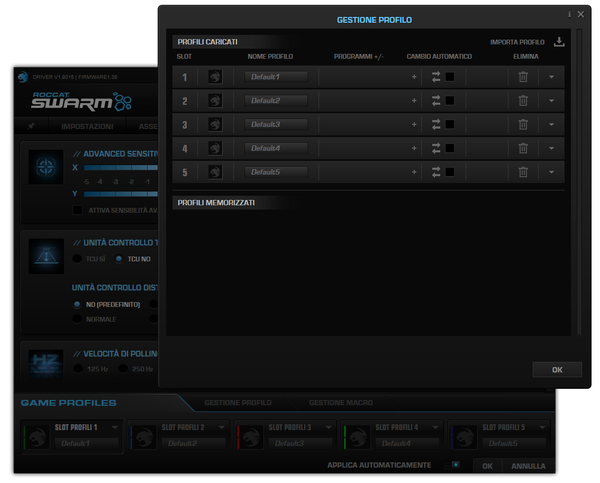Adjust the X sensitivity slider
The width and height of the screenshot is (600, 483).
click(x=121, y=167)
